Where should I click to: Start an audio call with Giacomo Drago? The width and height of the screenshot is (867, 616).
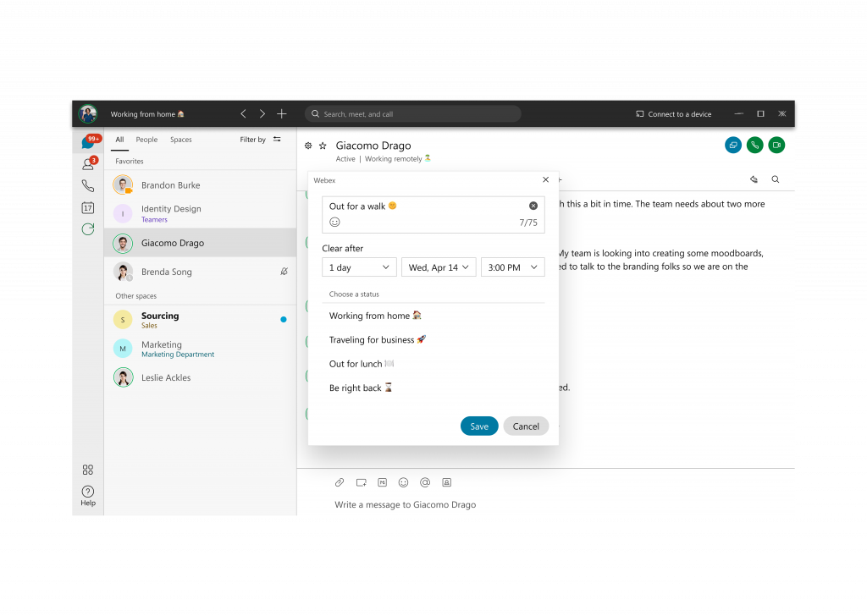tap(754, 145)
